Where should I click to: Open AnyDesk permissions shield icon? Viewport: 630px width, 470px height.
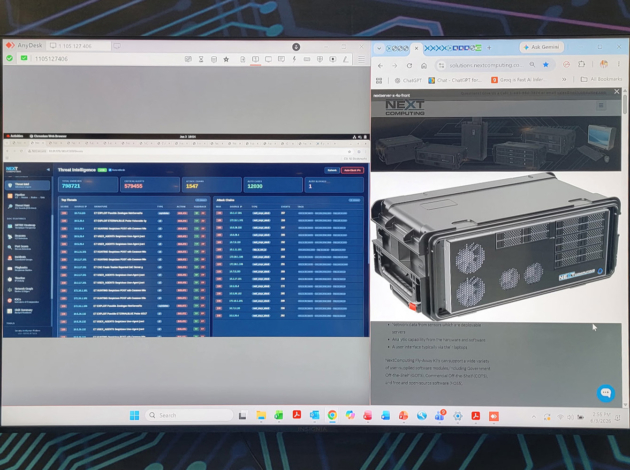tap(320, 59)
